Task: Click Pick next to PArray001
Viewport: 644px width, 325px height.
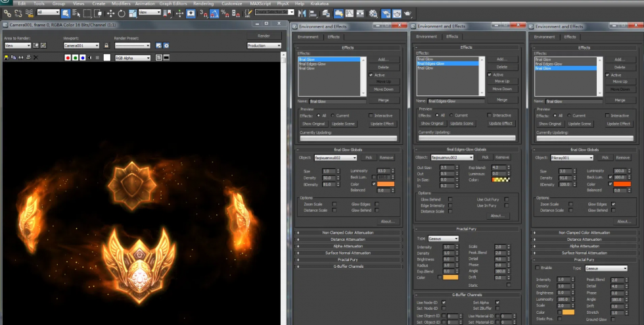Action: [605, 157]
